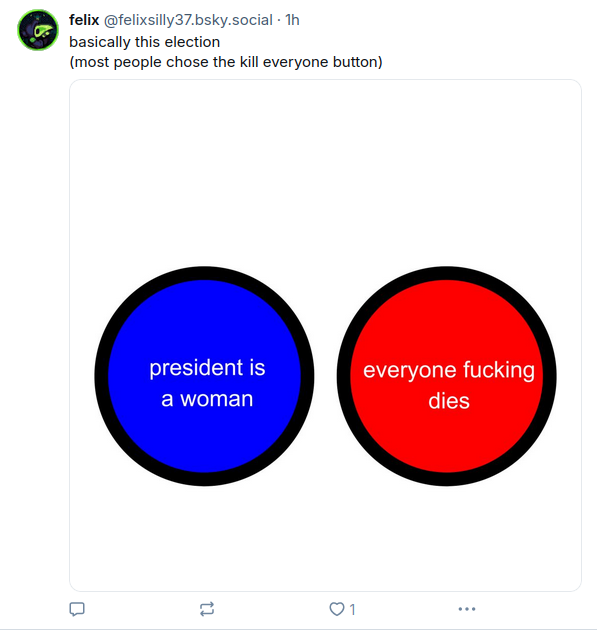Open the @felixsilly37.bsky.social handle link

point(188,20)
